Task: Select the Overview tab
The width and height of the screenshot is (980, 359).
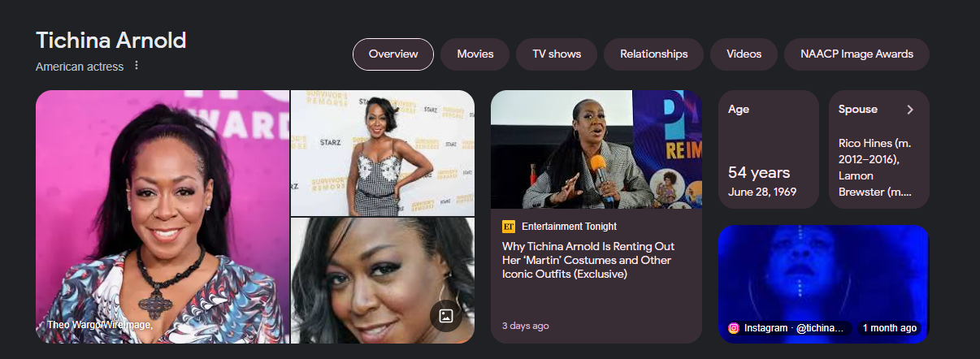Action: (393, 54)
